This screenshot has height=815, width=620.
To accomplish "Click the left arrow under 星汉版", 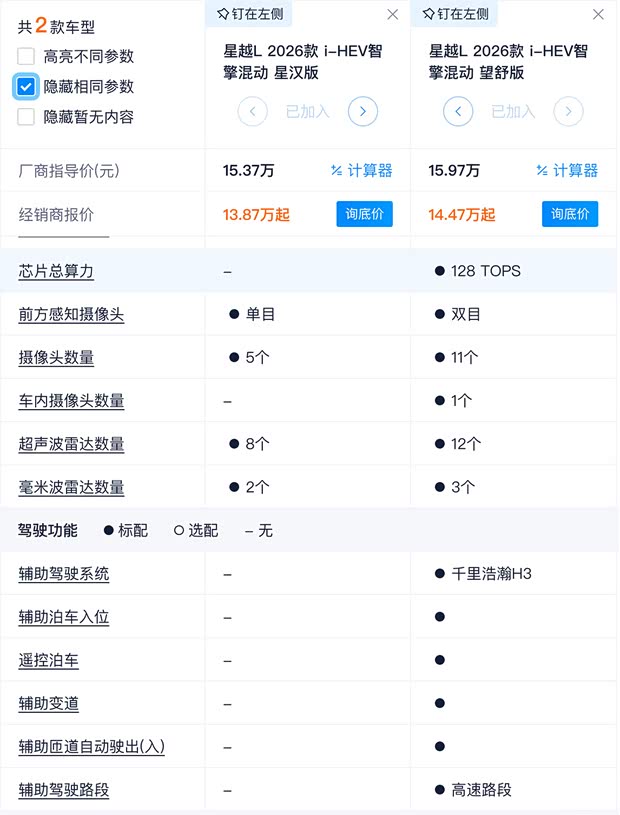I will point(253,111).
